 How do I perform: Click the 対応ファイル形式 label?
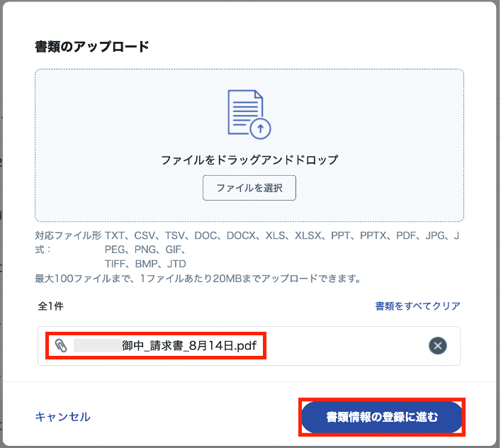(x=68, y=242)
